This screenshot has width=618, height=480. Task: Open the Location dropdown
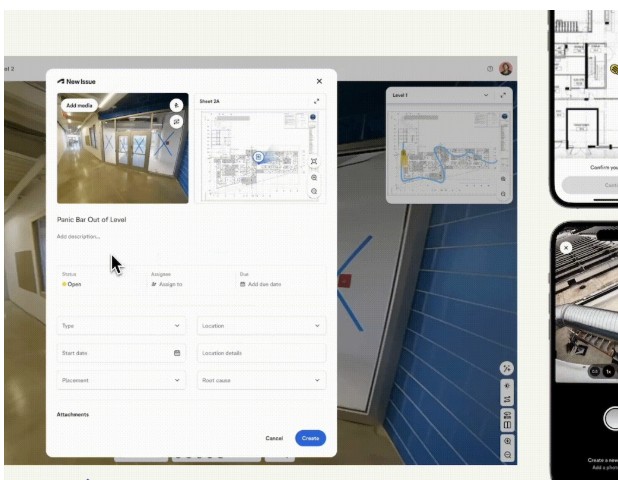point(261,326)
